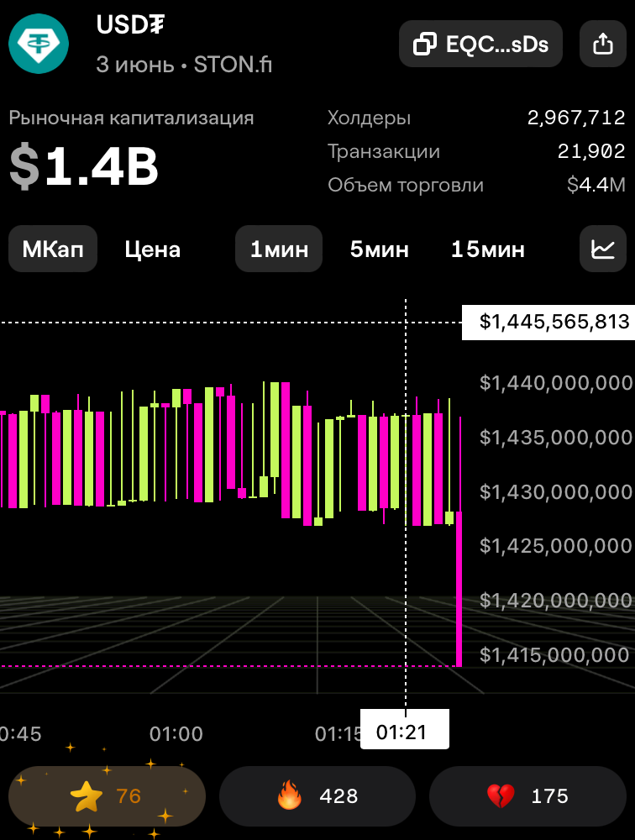Image resolution: width=635 pixels, height=840 pixels.
Task: Tap the broken heart reaction 175
Action: [527, 796]
